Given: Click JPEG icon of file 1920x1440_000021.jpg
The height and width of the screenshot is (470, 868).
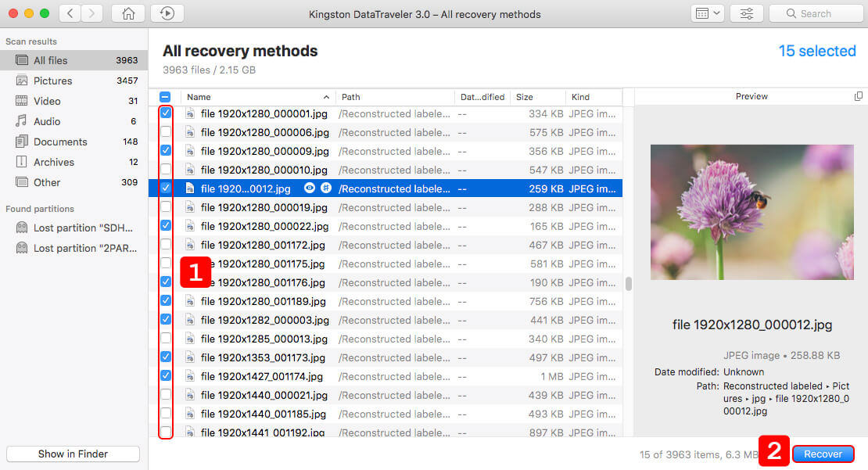Looking at the screenshot, I should coord(190,395).
